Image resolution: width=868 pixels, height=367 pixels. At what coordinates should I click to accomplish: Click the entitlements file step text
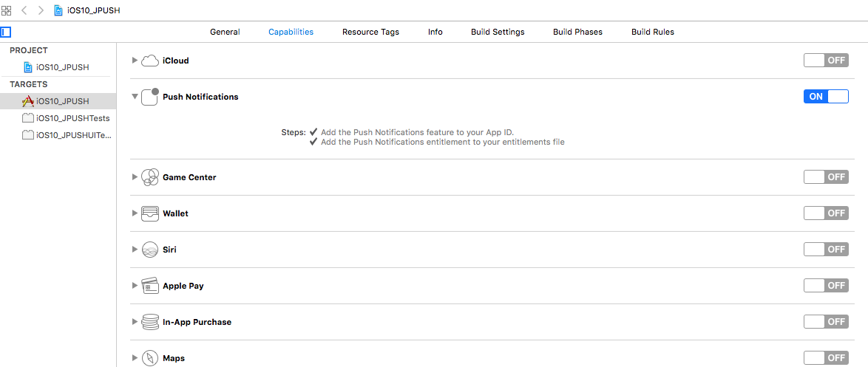click(443, 142)
